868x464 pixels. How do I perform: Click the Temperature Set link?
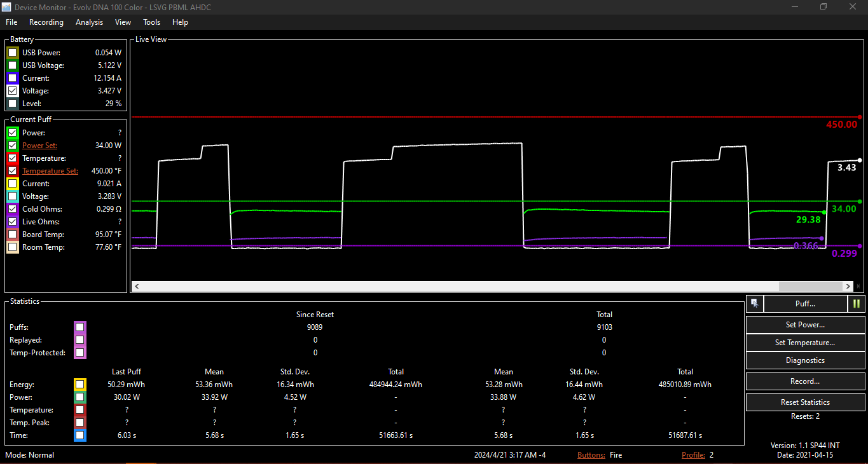click(50, 171)
